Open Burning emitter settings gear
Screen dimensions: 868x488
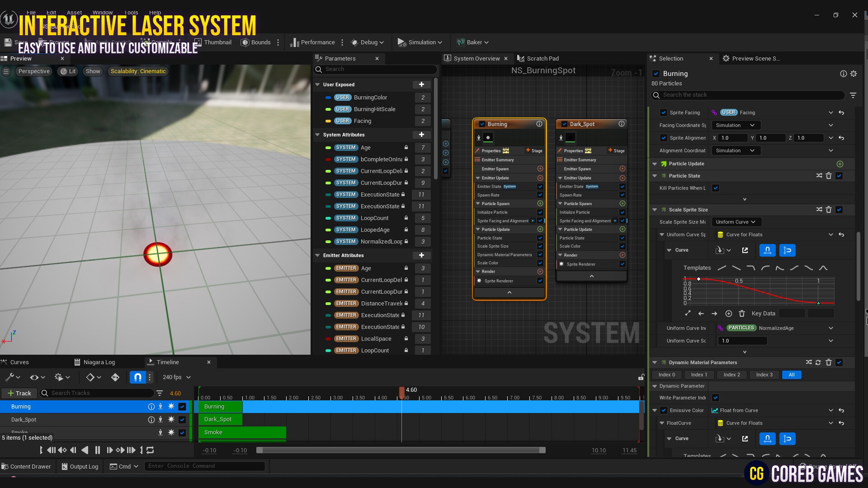[x=854, y=74]
